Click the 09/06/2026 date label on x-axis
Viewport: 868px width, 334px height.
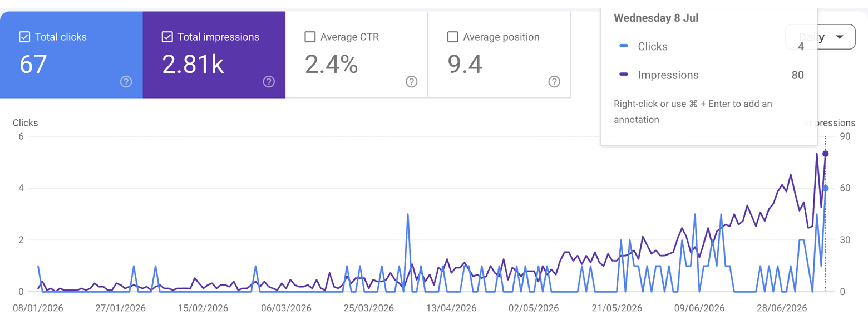699,308
